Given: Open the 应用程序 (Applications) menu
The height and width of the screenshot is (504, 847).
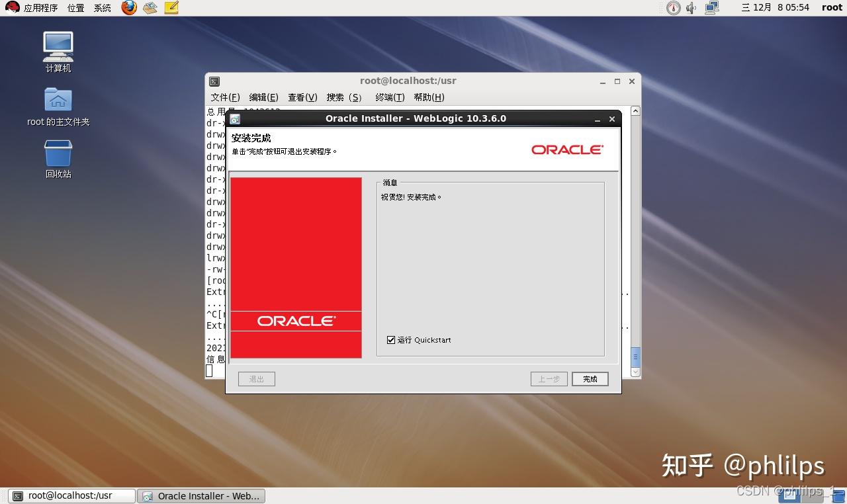Looking at the screenshot, I should click(40, 8).
